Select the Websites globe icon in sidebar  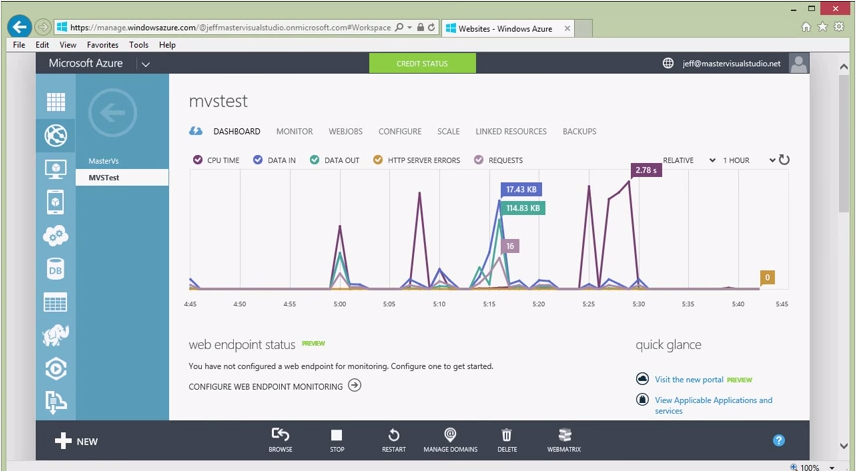tap(56, 135)
